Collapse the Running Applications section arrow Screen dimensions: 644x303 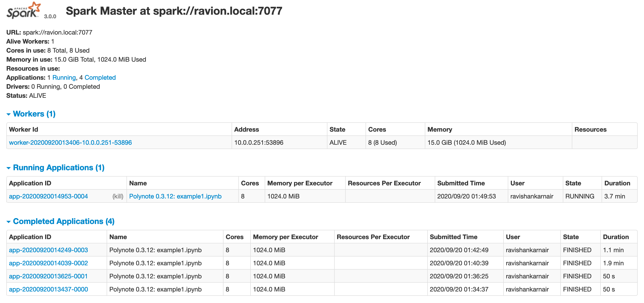tap(9, 168)
